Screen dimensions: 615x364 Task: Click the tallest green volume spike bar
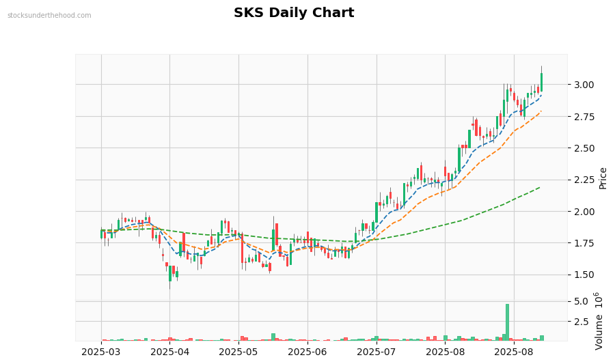coord(507,322)
